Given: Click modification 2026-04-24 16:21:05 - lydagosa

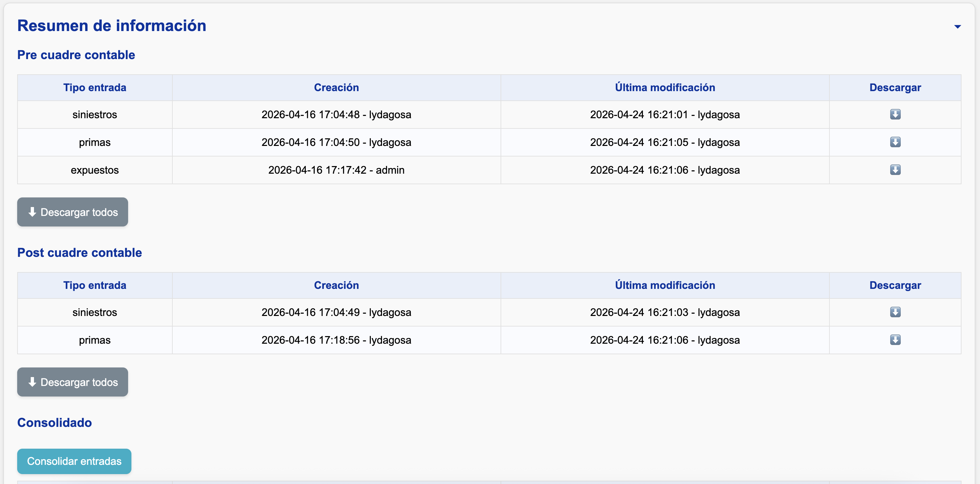Looking at the screenshot, I should coord(665,142).
